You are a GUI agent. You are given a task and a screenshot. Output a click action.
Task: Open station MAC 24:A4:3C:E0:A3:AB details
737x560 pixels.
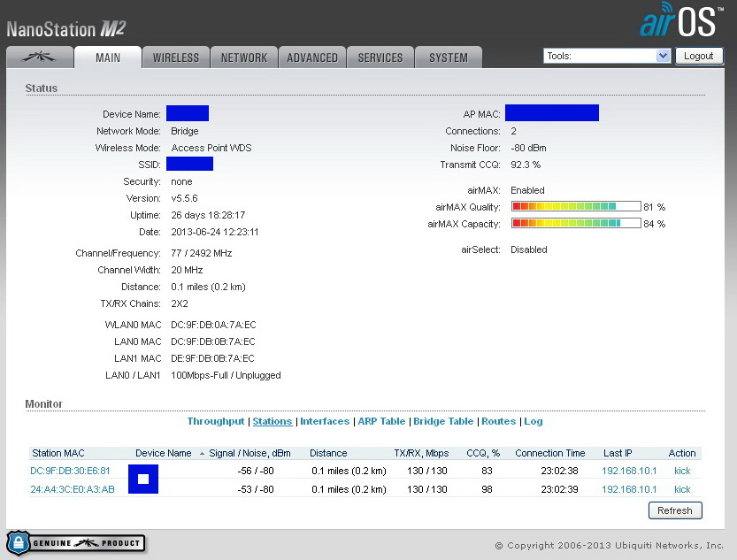[73, 489]
